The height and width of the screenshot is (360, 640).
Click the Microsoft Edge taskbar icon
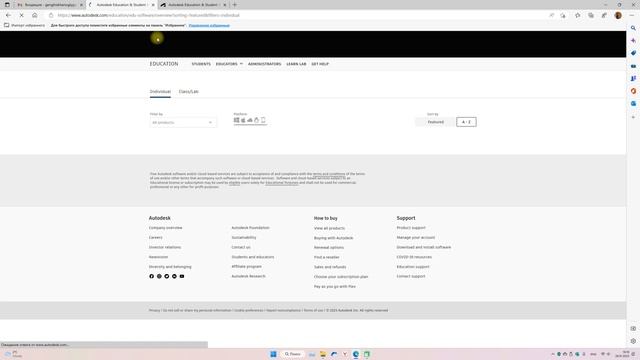(356, 354)
